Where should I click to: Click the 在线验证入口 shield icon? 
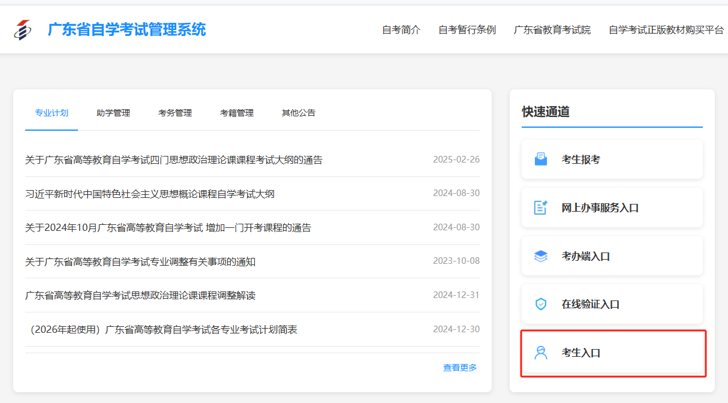click(x=541, y=304)
